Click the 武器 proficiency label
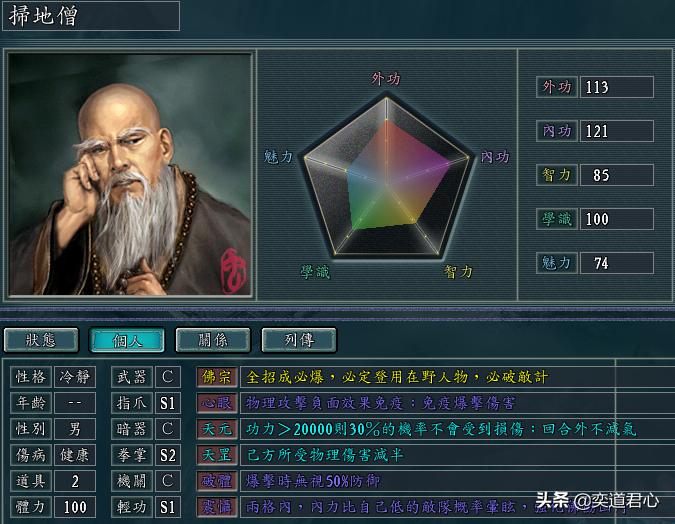The width and height of the screenshot is (675, 524). pyautogui.click(x=132, y=377)
